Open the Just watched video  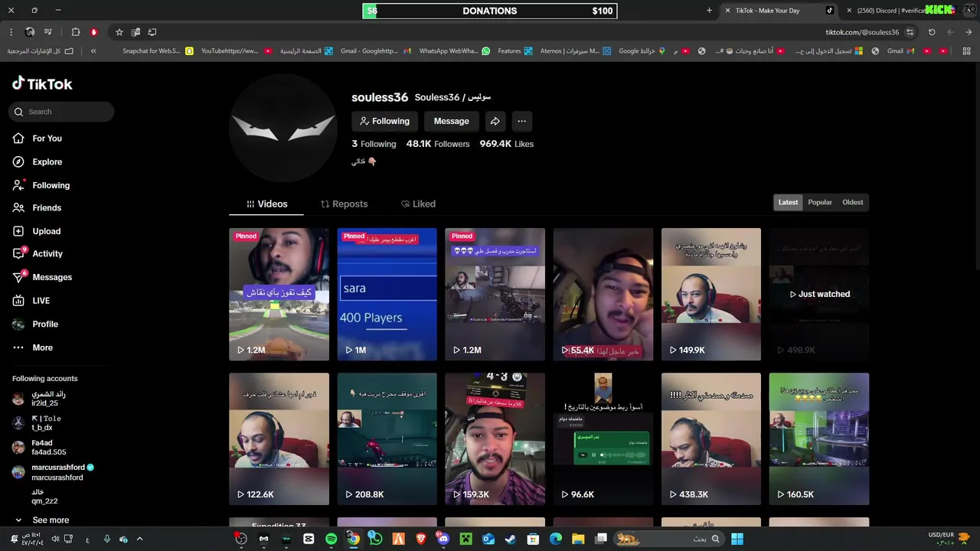pyautogui.click(x=819, y=294)
